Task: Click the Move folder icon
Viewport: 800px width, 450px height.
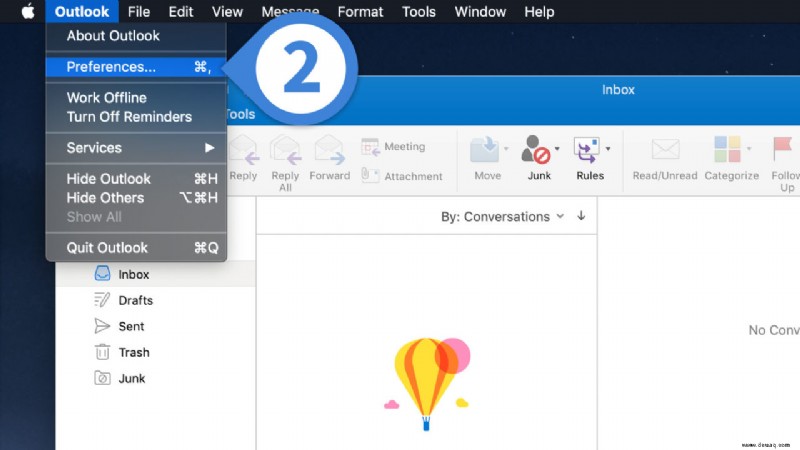Action: click(484, 149)
